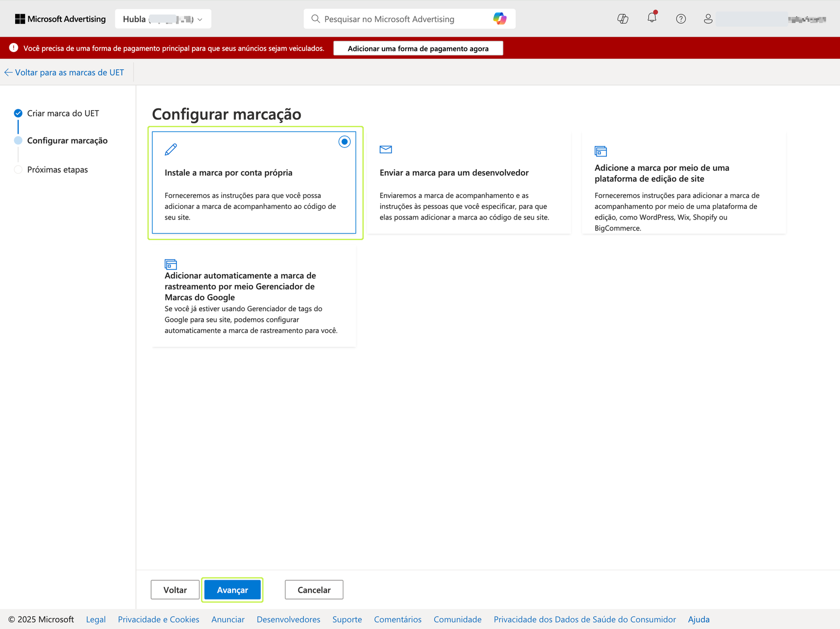The image size is (840, 629).
Task: Open the Ajuda footer link
Action: click(699, 620)
